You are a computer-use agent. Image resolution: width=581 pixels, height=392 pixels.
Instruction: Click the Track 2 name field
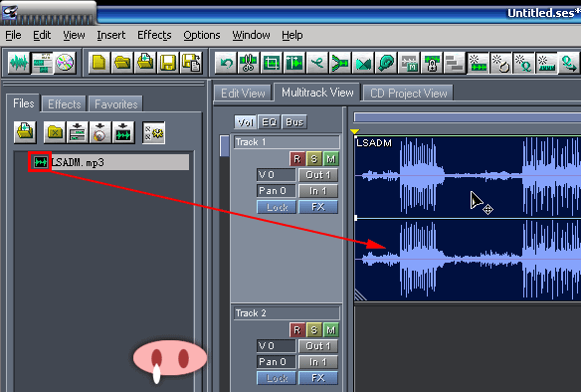[287, 313]
